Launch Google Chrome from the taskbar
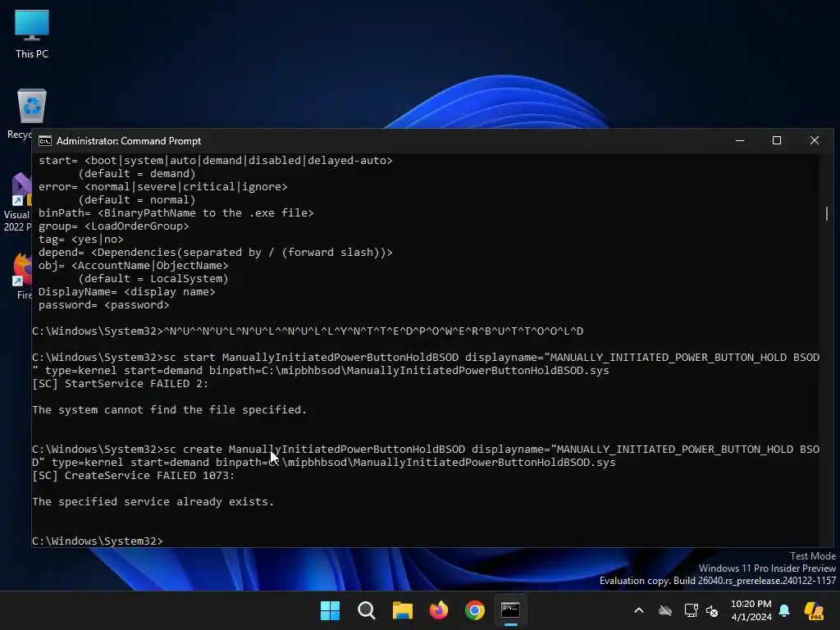The width and height of the screenshot is (840, 630). click(475, 610)
